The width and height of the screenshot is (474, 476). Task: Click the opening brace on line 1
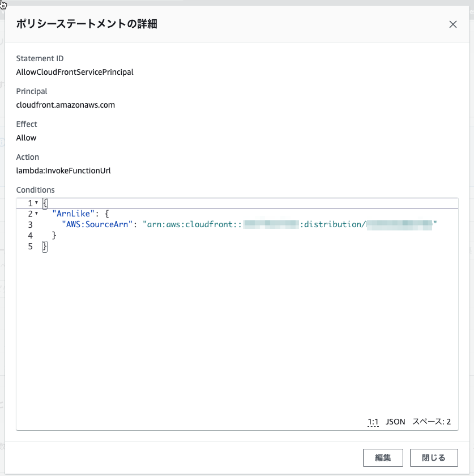44,203
